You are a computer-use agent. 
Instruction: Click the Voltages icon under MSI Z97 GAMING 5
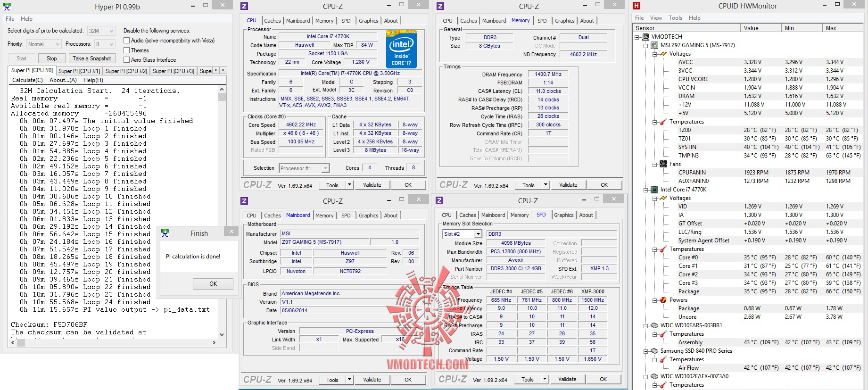pyautogui.click(x=663, y=54)
